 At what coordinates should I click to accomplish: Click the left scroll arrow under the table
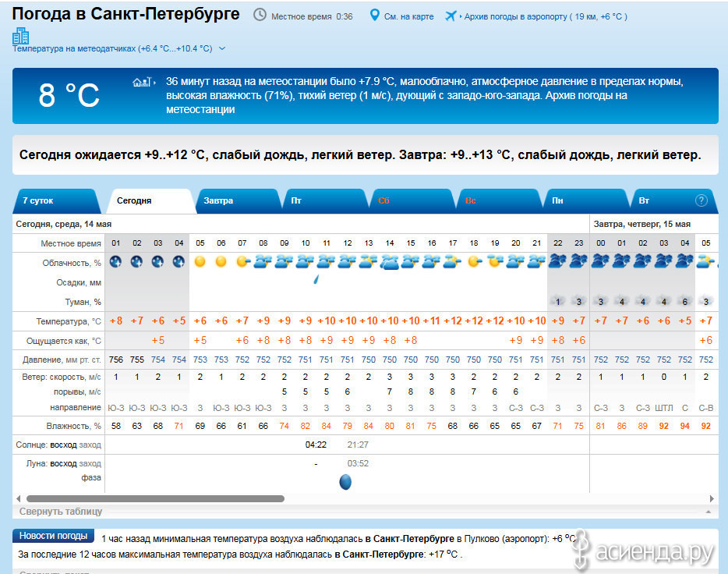tap(19, 498)
